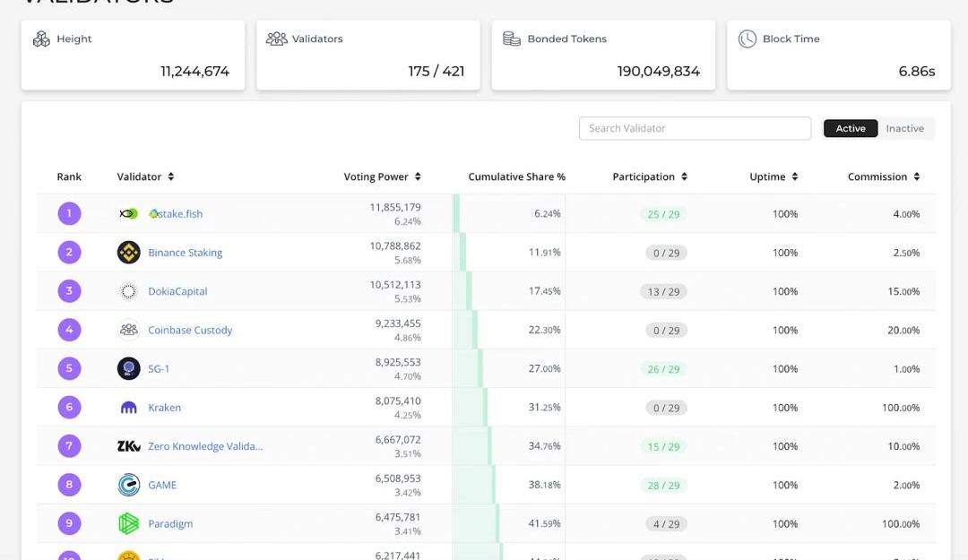The image size is (968, 560).
Task: Click the rank 3 badge
Action: (69, 291)
